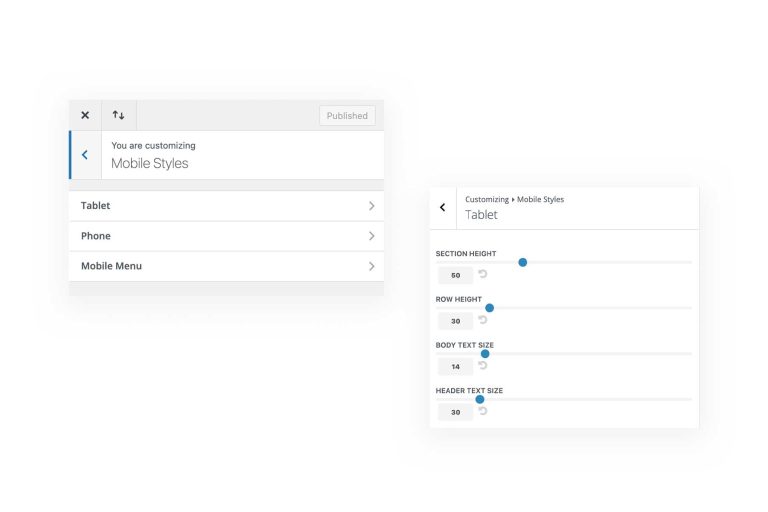Viewport: 768px width, 512px height.
Task: Open the Phone settings item
Action: coord(96,236)
